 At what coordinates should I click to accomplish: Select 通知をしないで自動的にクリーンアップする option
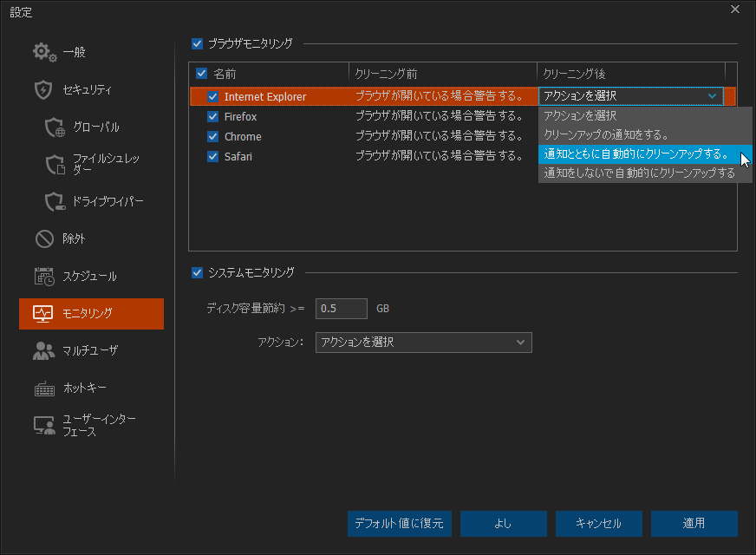(x=639, y=173)
